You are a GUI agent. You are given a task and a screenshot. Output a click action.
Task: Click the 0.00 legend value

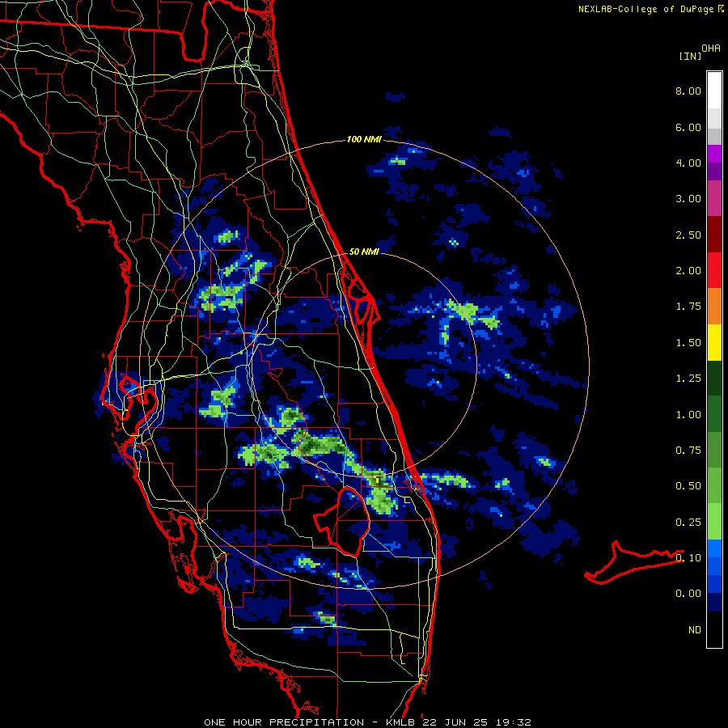(688, 594)
